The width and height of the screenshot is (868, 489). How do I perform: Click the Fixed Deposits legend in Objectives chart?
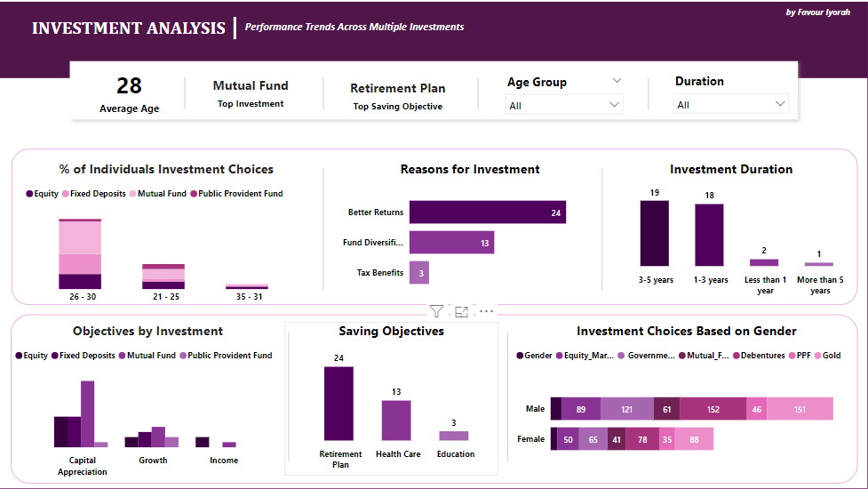(55, 356)
